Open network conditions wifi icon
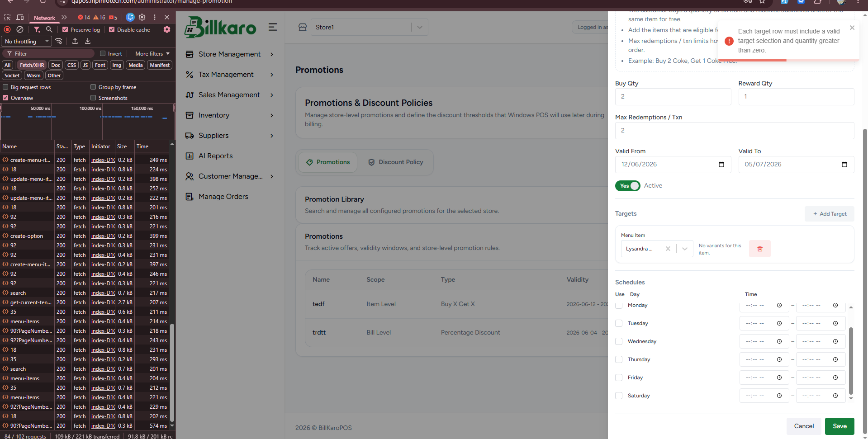The height and width of the screenshot is (439, 868). point(59,41)
